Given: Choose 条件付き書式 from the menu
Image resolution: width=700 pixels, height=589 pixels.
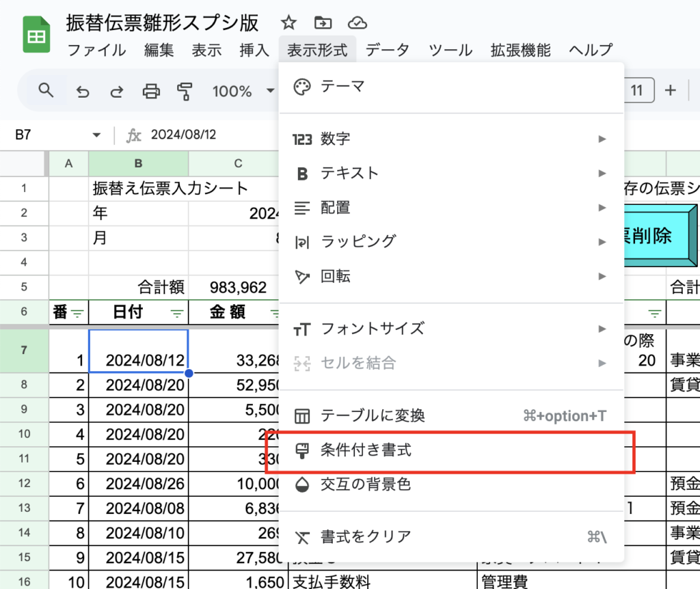Looking at the screenshot, I should point(451,451).
